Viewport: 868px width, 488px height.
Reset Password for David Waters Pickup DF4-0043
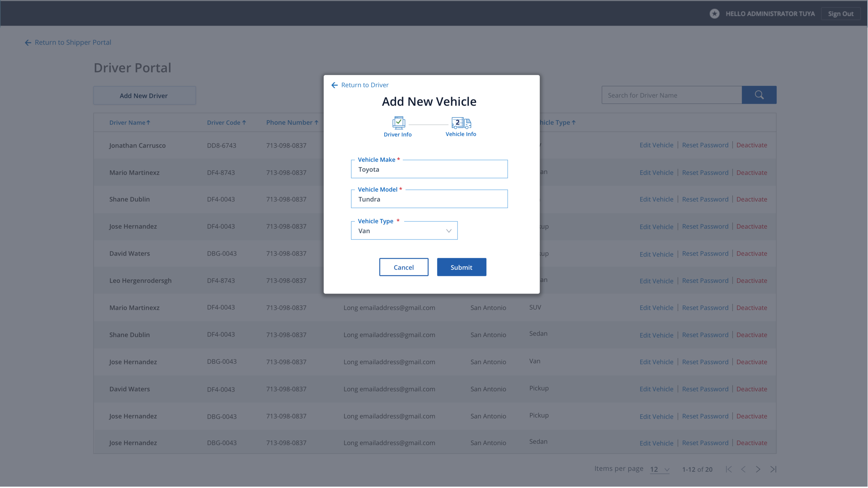tap(705, 389)
